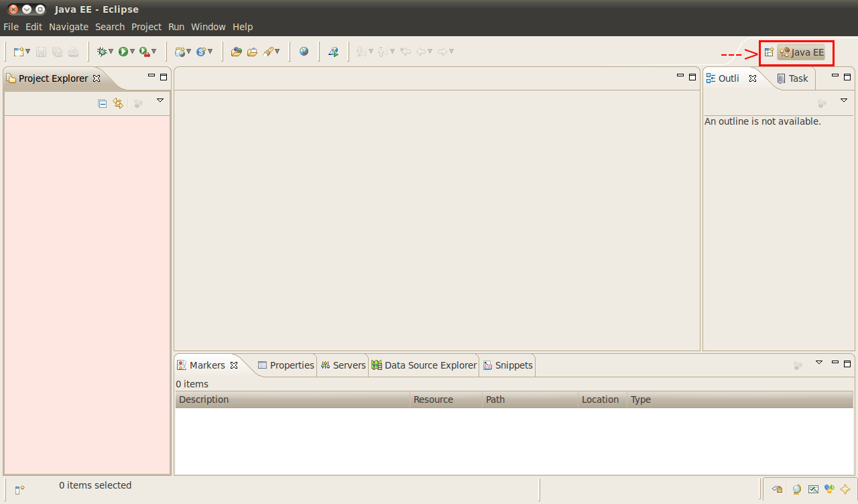Open the New wizard dropdown arrow
Screen dimensions: 858x504
coord(28,52)
